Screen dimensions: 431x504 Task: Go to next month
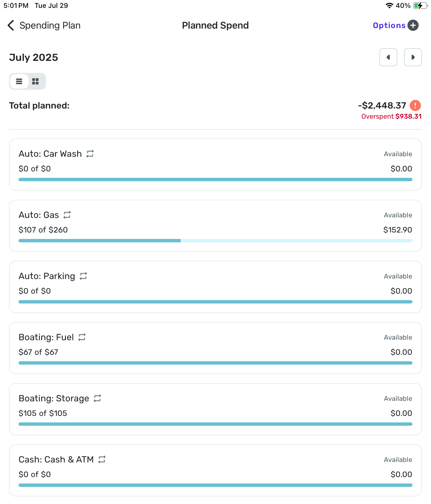tap(413, 57)
